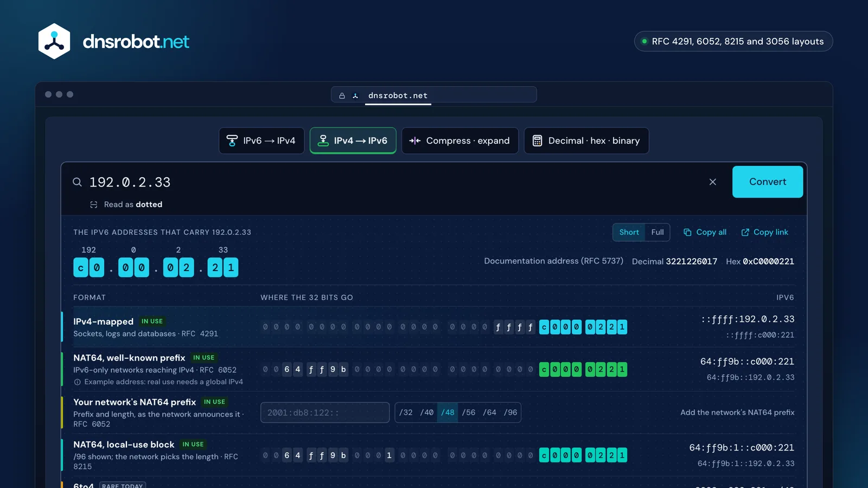Screen dimensions: 868x488
Task: Open the IPv6 → IPv4 tab
Action: 261,141
